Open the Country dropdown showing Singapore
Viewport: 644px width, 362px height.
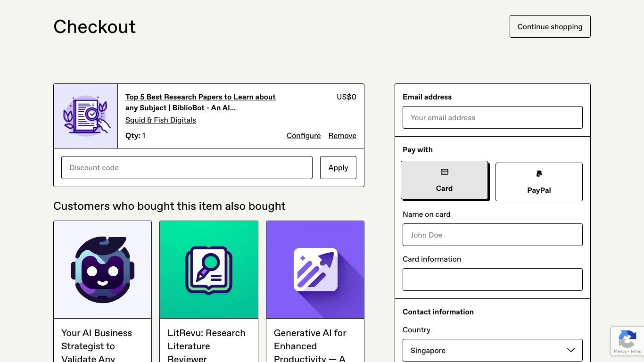coord(493,350)
